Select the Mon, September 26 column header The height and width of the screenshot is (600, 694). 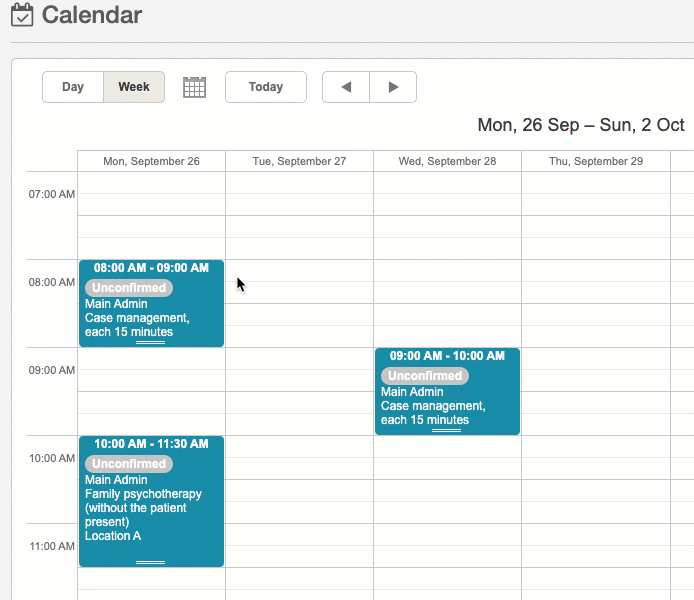click(151, 161)
